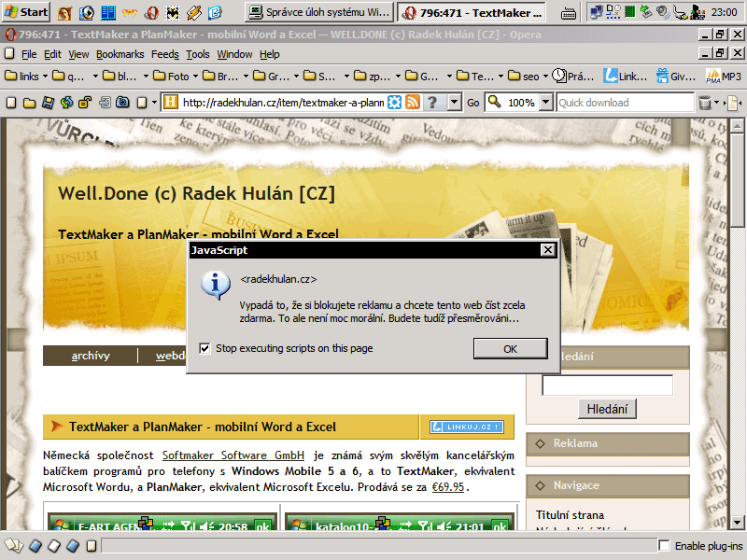
Task: Open the Help menu
Action: (x=270, y=54)
